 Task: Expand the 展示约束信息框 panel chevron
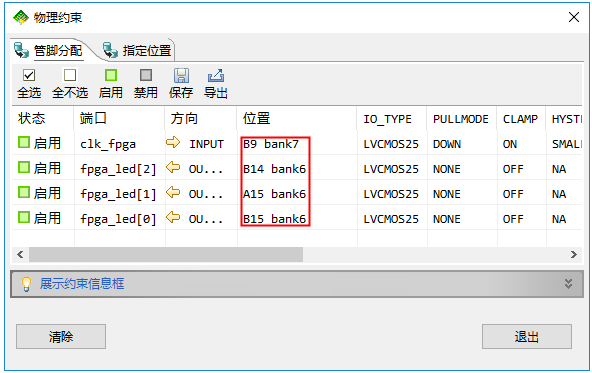pos(568,284)
